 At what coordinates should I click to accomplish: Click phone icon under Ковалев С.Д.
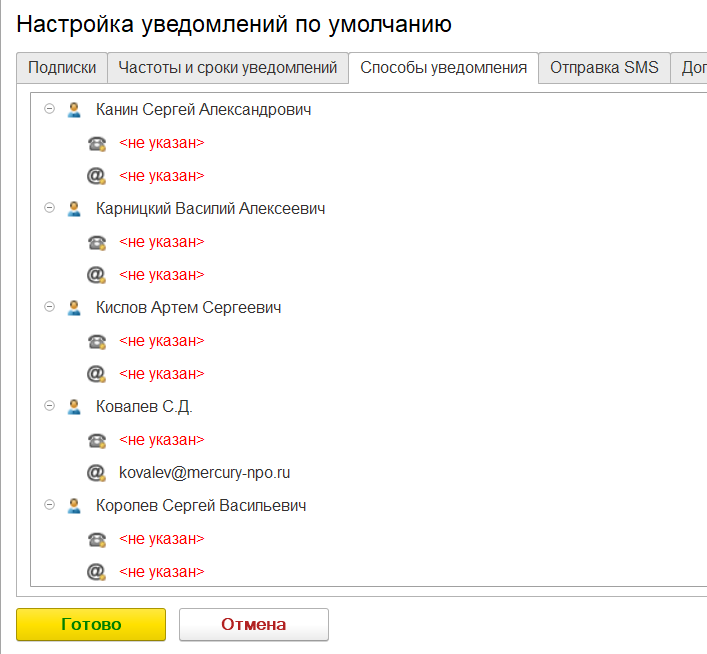pos(96,440)
